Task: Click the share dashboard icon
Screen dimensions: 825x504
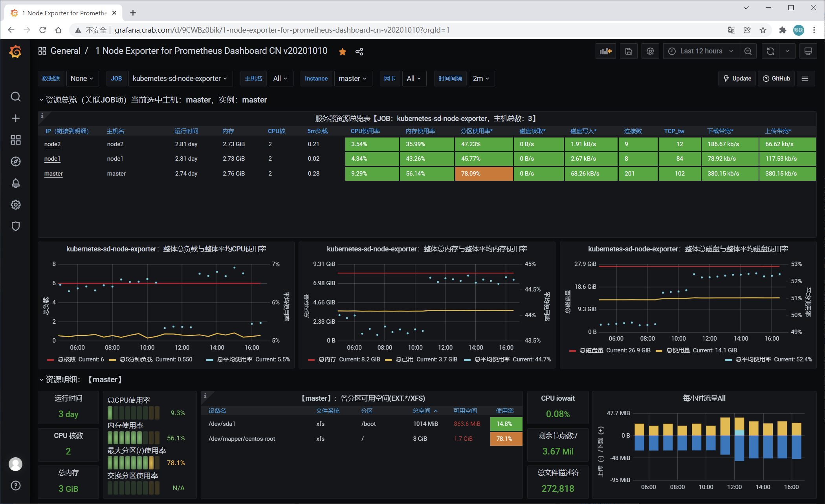Action: 359,51
